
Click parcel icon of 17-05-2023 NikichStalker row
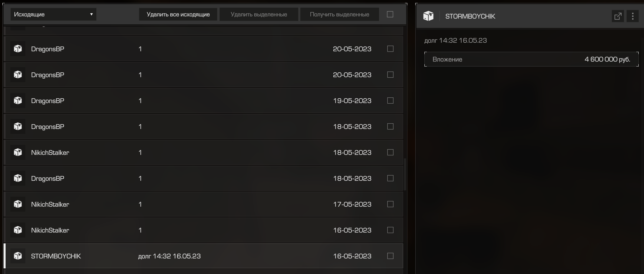tap(18, 204)
